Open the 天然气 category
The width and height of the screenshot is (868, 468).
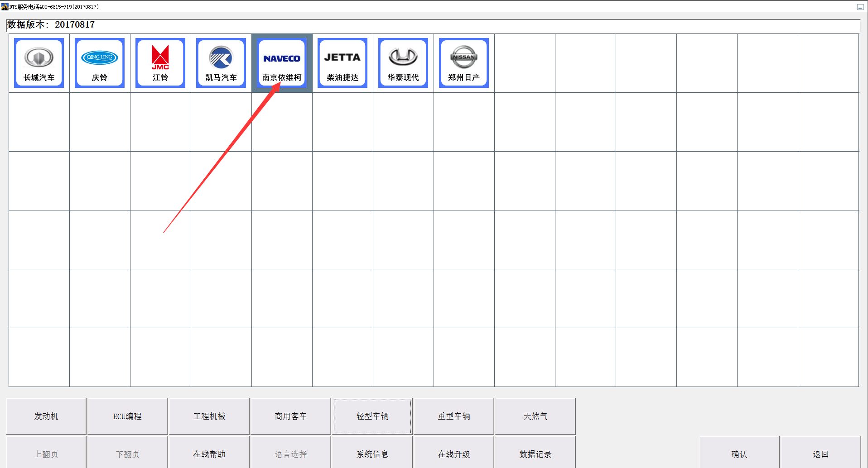point(535,416)
